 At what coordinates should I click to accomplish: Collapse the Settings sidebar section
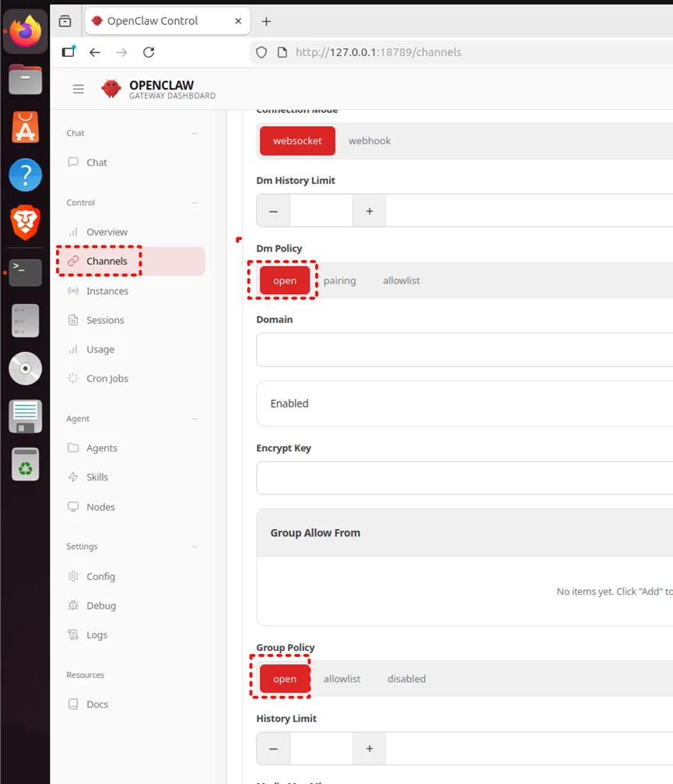point(195,547)
